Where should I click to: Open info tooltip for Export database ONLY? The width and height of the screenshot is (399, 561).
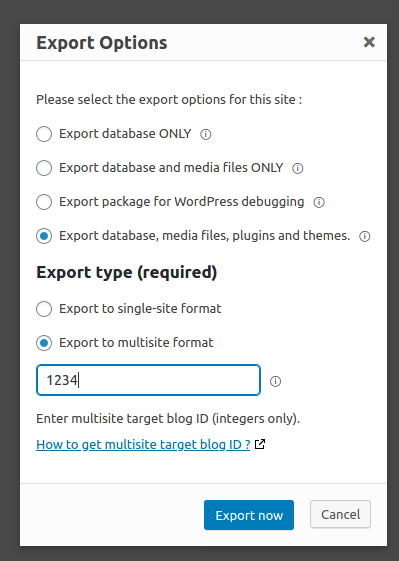[x=205, y=135]
